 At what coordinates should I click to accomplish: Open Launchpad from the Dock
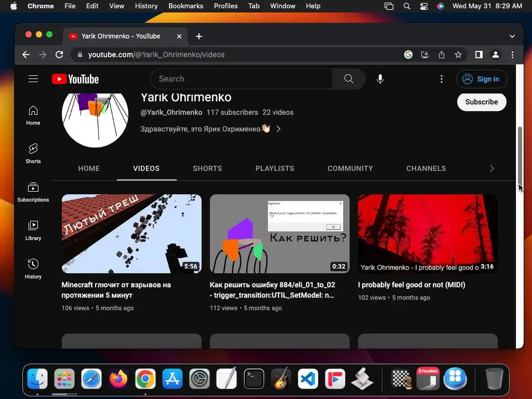point(64,379)
